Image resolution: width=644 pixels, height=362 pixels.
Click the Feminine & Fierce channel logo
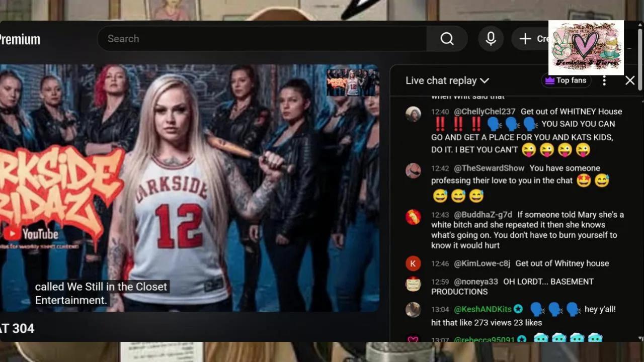pyautogui.click(x=586, y=47)
